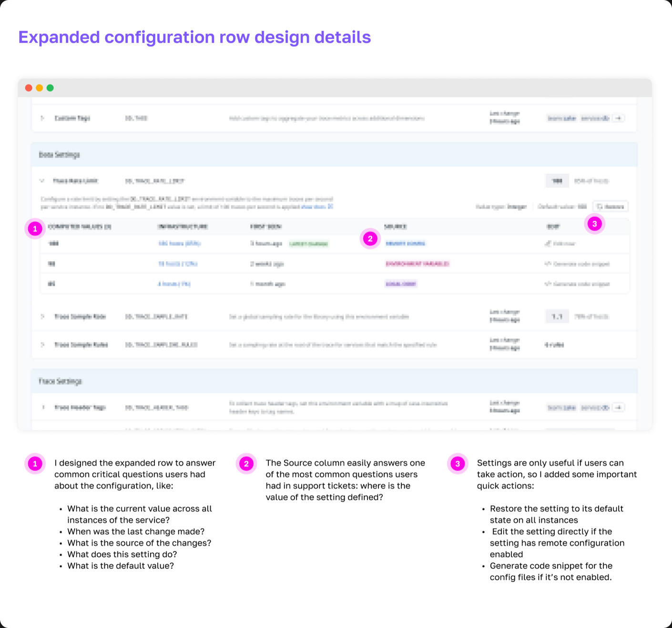Click the '4 rules' value text
Screen dimensions: 672x628
click(554, 344)
